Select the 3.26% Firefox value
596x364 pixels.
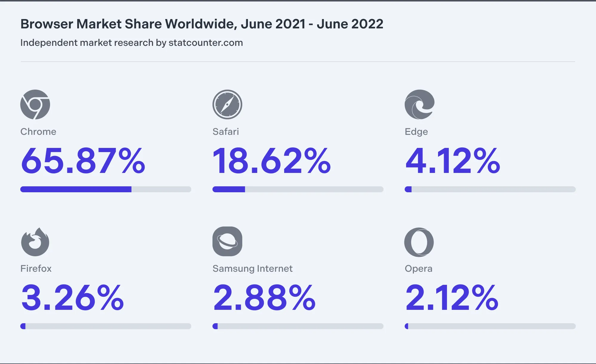[x=72, y=298]
